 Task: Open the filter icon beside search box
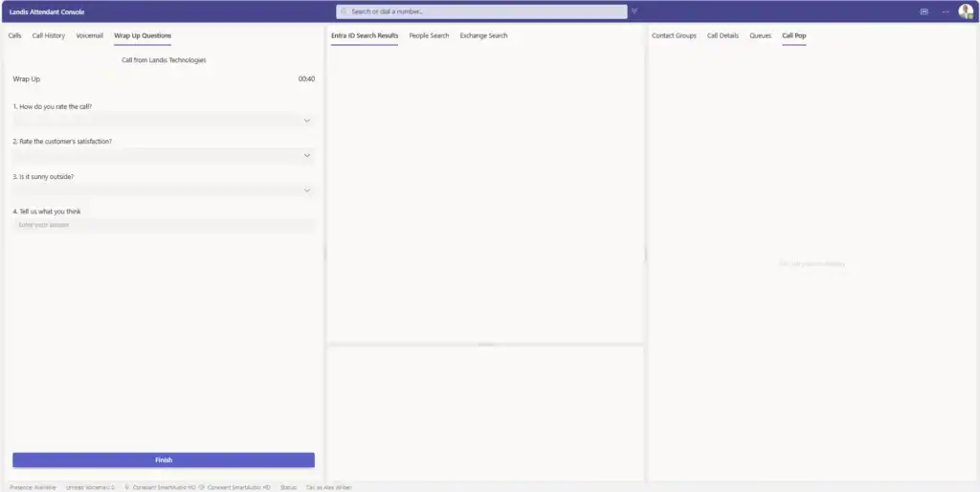tap(635, 11)
